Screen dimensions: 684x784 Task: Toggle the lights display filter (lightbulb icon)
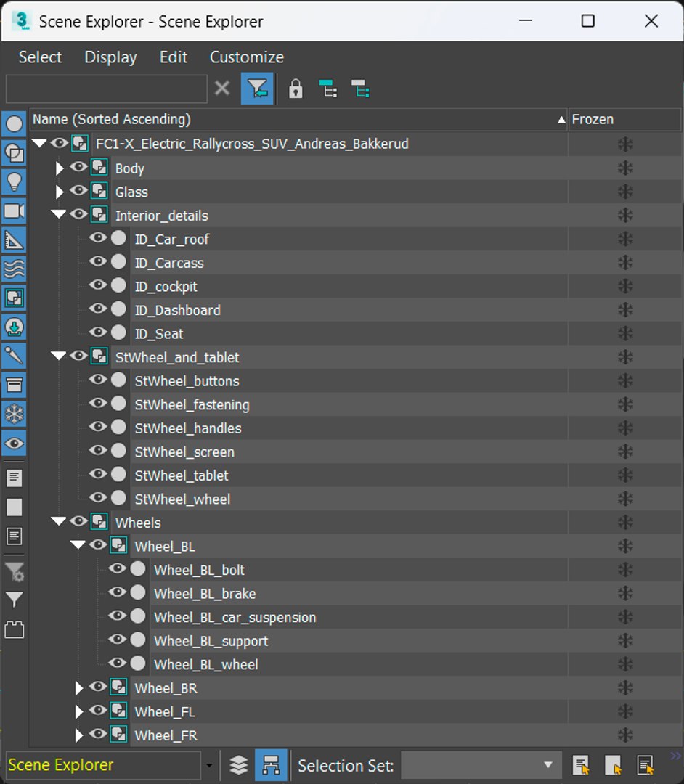tap(14, 181)
